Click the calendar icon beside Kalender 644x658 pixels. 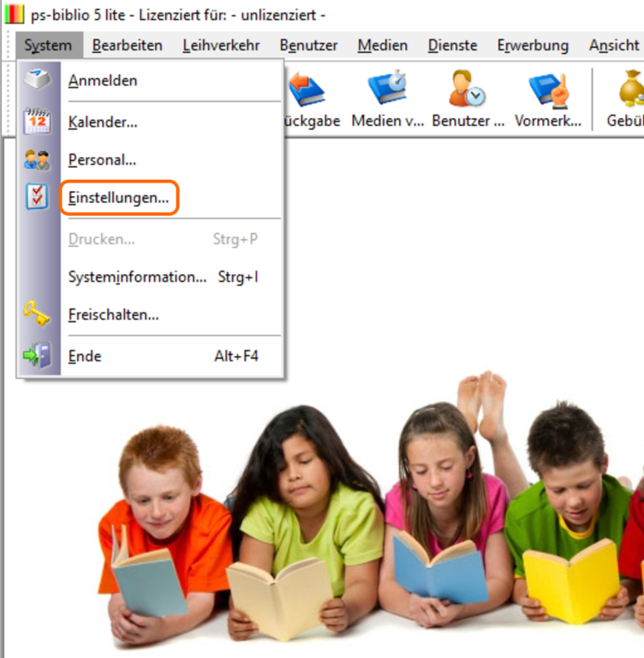click(38, 122)
